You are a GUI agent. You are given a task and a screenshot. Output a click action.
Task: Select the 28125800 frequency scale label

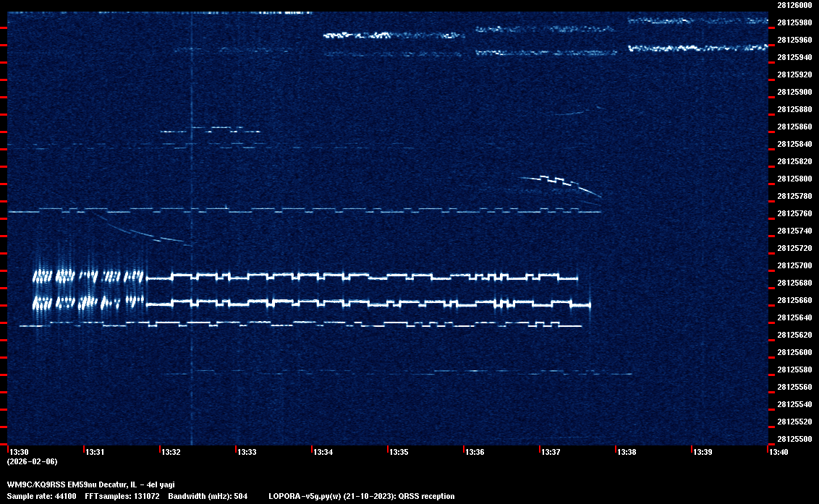[794, 179]
